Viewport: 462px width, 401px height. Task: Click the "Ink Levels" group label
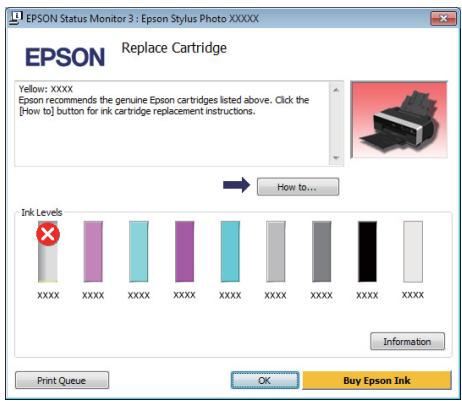[42, 212]
